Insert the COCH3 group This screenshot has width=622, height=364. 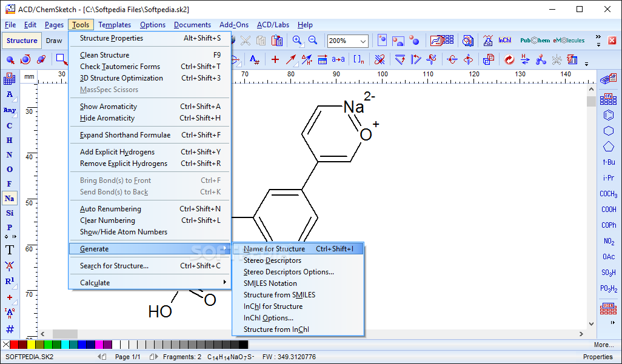tap(609, 194)
